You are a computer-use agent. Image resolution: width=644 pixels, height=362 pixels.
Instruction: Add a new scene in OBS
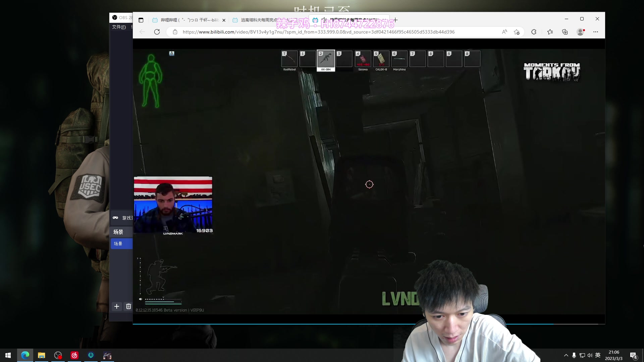117,306
